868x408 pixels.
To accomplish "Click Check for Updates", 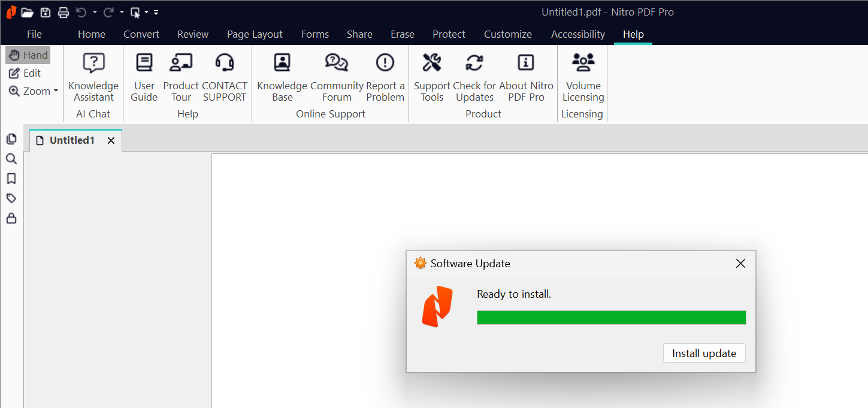I will pos(474,63).
